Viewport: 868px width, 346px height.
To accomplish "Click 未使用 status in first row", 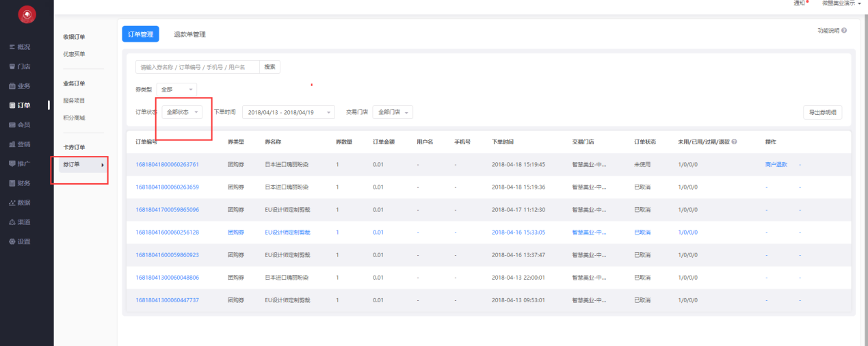I will [x=642, y=165].
